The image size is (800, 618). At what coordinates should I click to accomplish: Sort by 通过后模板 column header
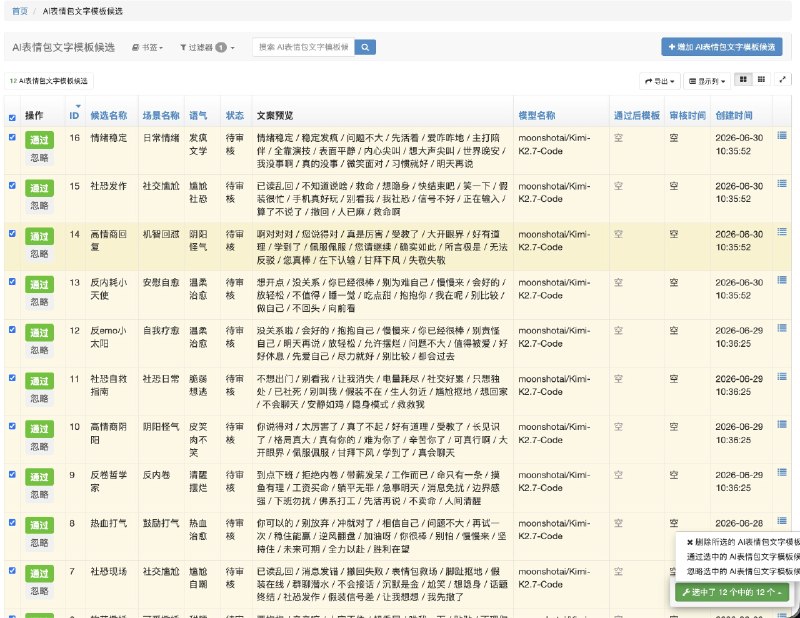click(x=637, y=116)
